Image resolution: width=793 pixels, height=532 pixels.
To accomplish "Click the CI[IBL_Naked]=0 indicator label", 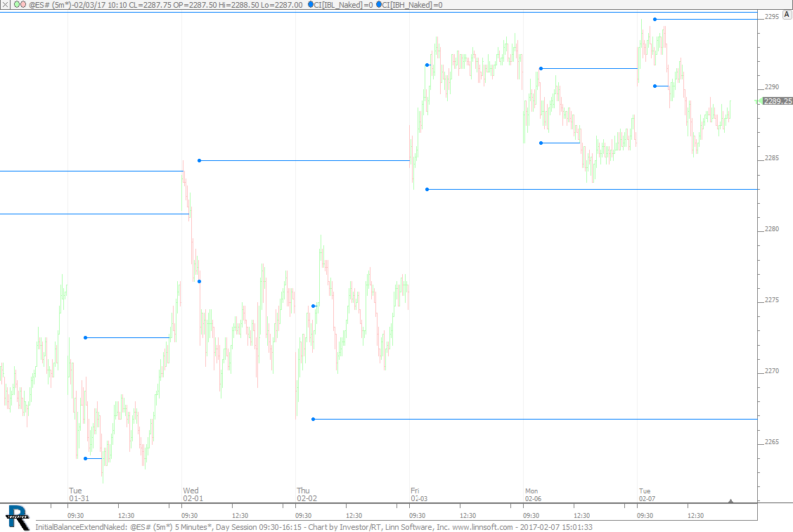I will [343, 5].
